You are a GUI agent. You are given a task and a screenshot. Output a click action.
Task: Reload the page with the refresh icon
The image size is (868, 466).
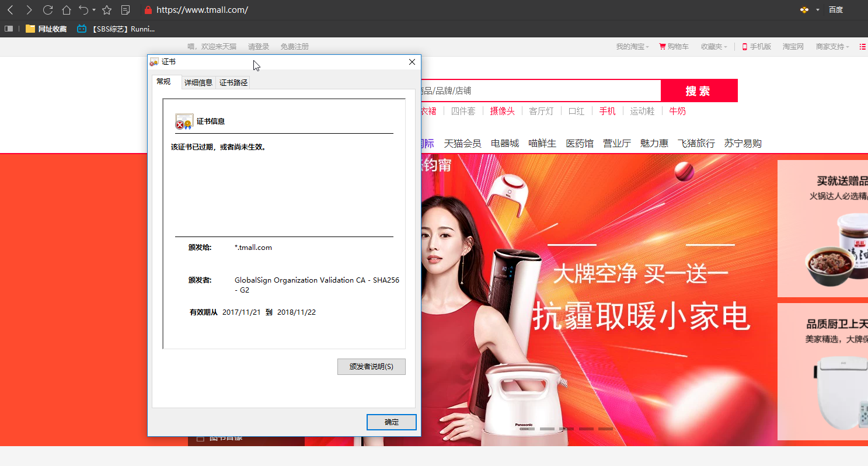point(48,10)
